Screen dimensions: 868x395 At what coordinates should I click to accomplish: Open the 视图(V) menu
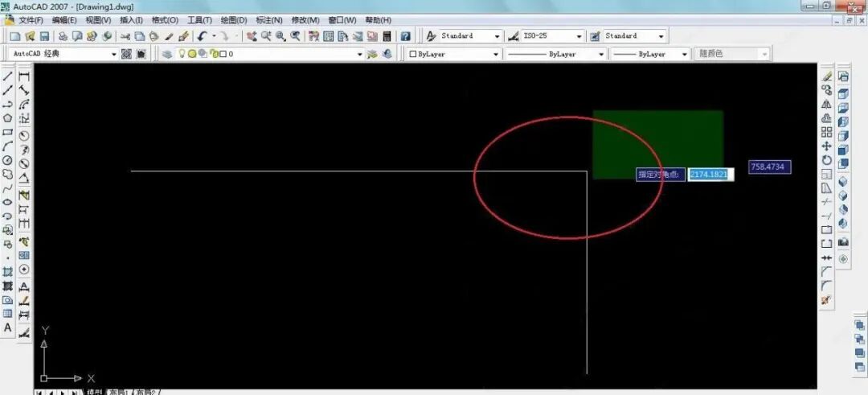[98, 20]
